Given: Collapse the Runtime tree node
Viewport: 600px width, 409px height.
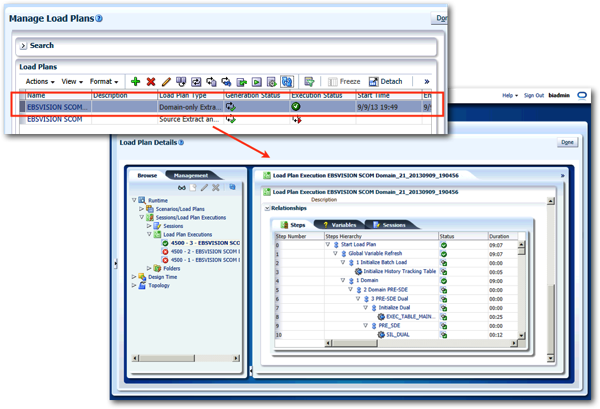Looking at the screenshot, I should (x=134, y=200).
